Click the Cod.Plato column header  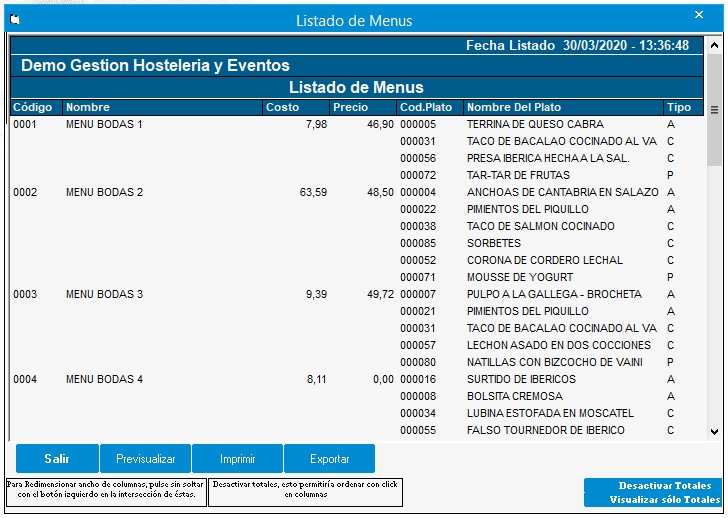point(430,107)
